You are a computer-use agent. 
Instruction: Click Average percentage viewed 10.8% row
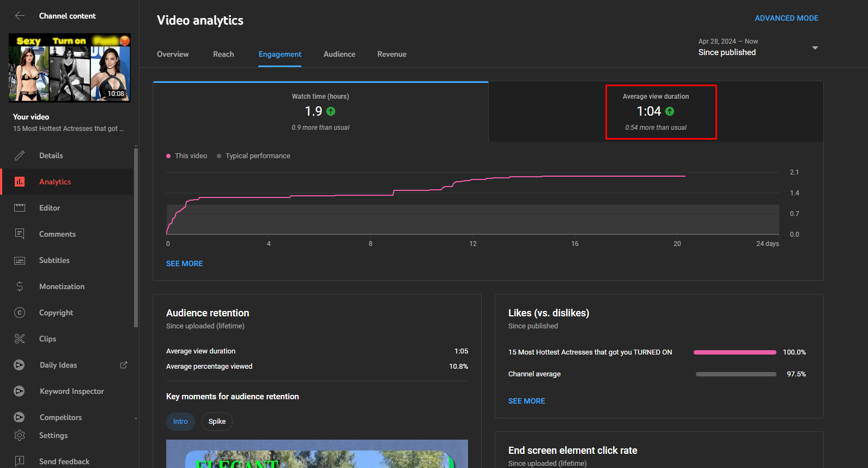[317, 367]
